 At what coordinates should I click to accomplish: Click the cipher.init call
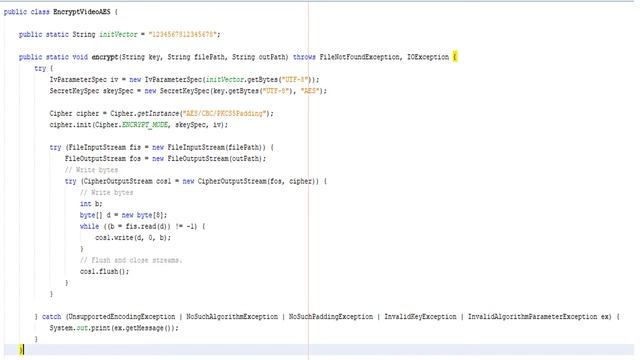[71, 125]
